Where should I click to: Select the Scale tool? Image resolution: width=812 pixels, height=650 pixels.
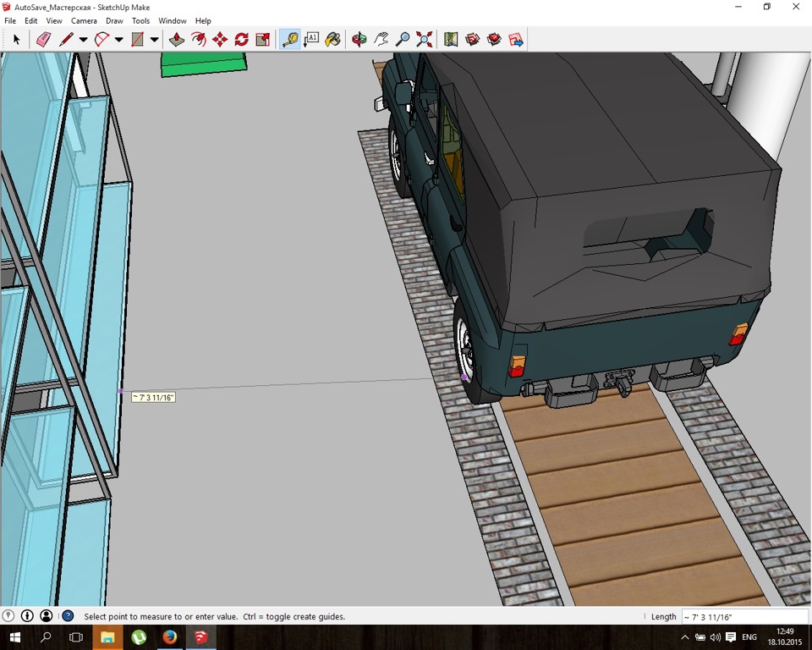coord(263,40)
